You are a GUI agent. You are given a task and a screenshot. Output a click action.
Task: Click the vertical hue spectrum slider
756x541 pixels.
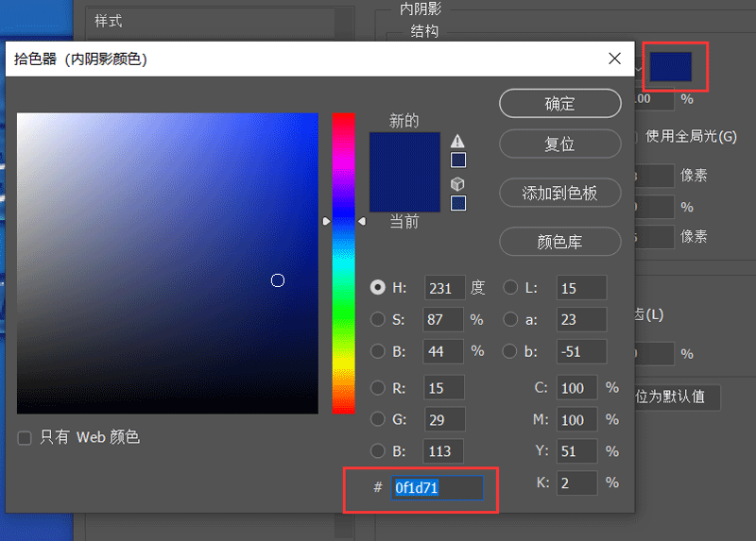(x=343, y=263)
